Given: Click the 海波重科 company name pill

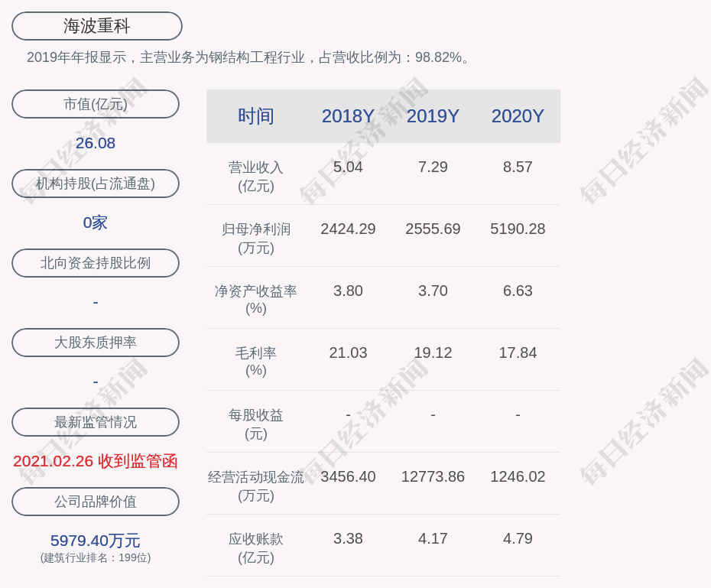Looking at the screenshot, I should (96, 26).
